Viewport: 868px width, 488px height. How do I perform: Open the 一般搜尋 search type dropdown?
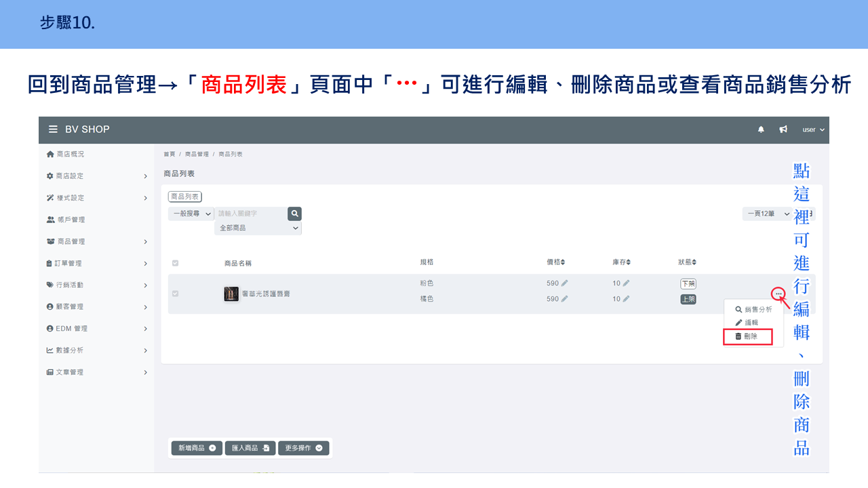click(191, 213)
